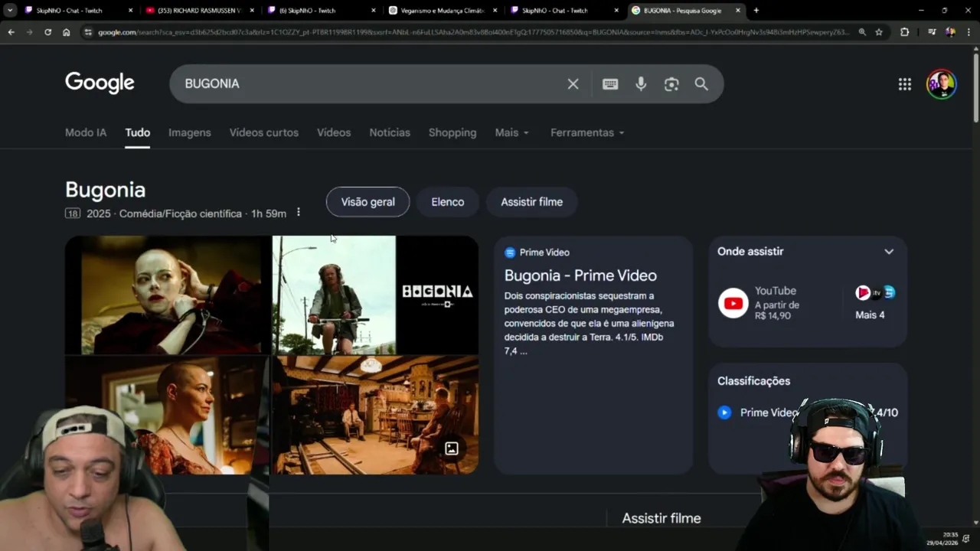This screenshot has height=551, width=980.
Task: Switch to the Imagens tab
Action: (190, 132)
